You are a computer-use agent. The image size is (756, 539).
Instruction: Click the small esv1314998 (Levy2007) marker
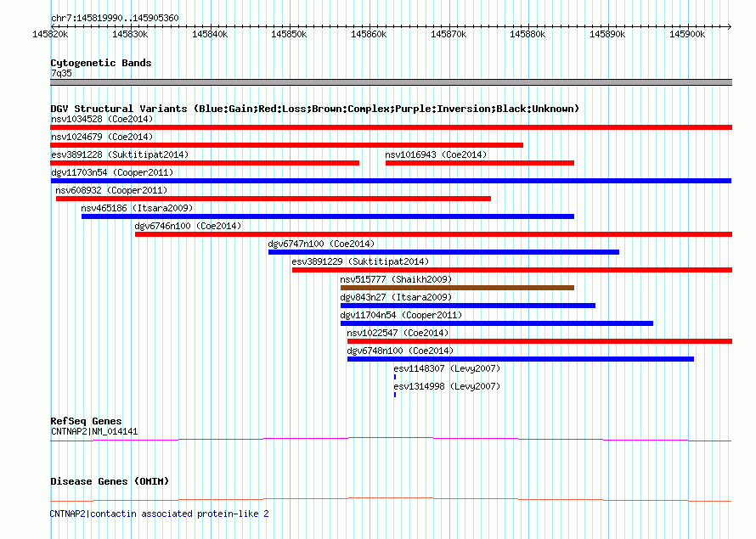coord(395,395)
